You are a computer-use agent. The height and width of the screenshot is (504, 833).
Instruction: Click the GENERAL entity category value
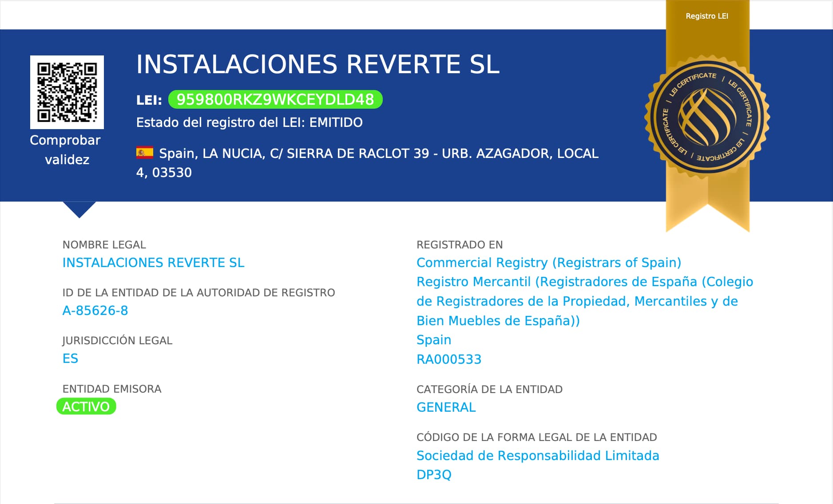point(446,407)
